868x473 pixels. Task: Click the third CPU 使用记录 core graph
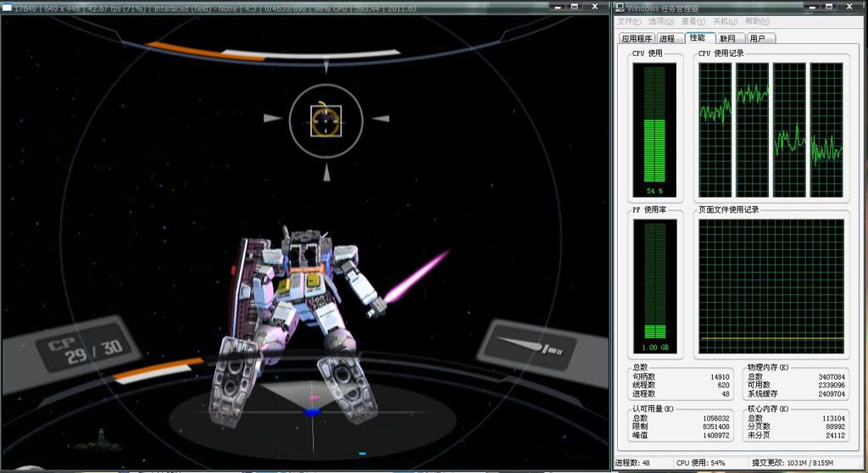pos(789,130)
